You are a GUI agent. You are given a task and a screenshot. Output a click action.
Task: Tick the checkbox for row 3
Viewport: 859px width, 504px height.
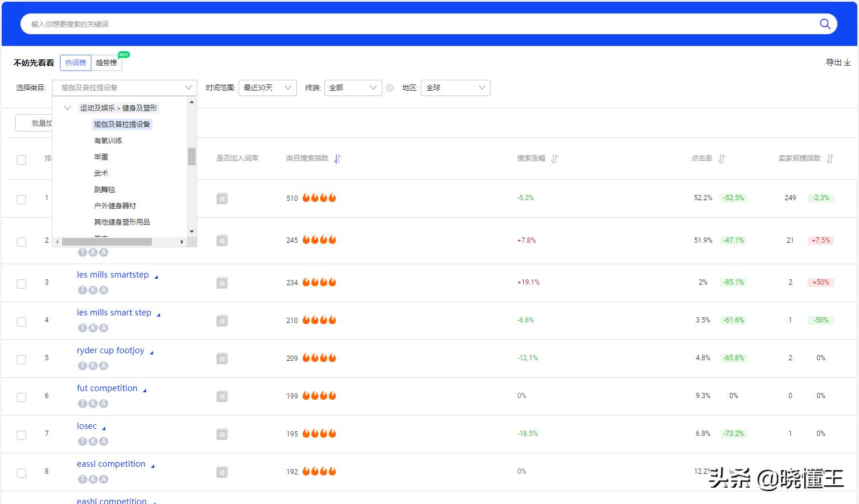click(x=22, y=283)
